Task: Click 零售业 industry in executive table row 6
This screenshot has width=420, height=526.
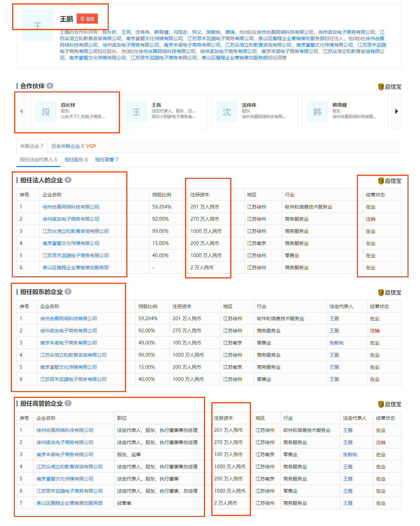Action: [290, 491]
